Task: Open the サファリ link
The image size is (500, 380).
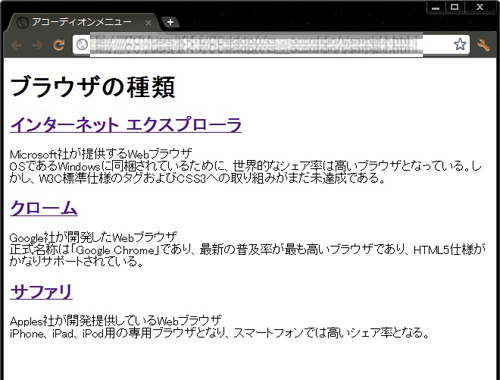Action: coord(41,292)
